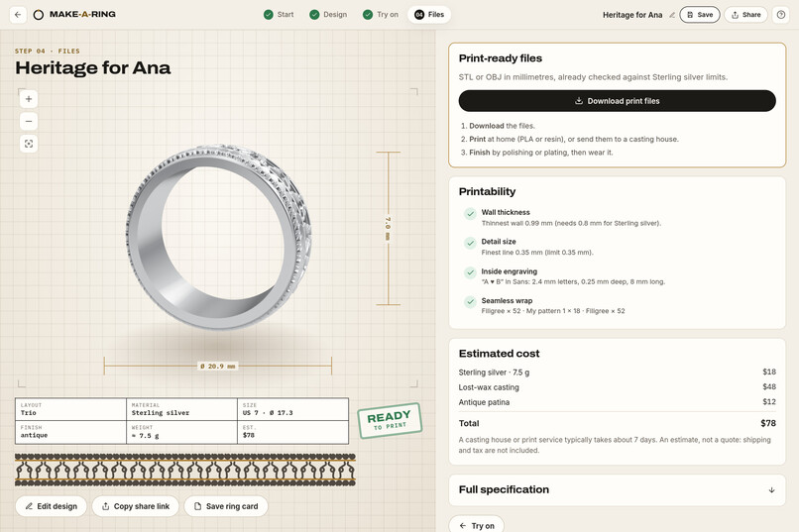Viewport: 799px width, 532px height.
Task: Click the back arrow button
Action: point(18,15)
